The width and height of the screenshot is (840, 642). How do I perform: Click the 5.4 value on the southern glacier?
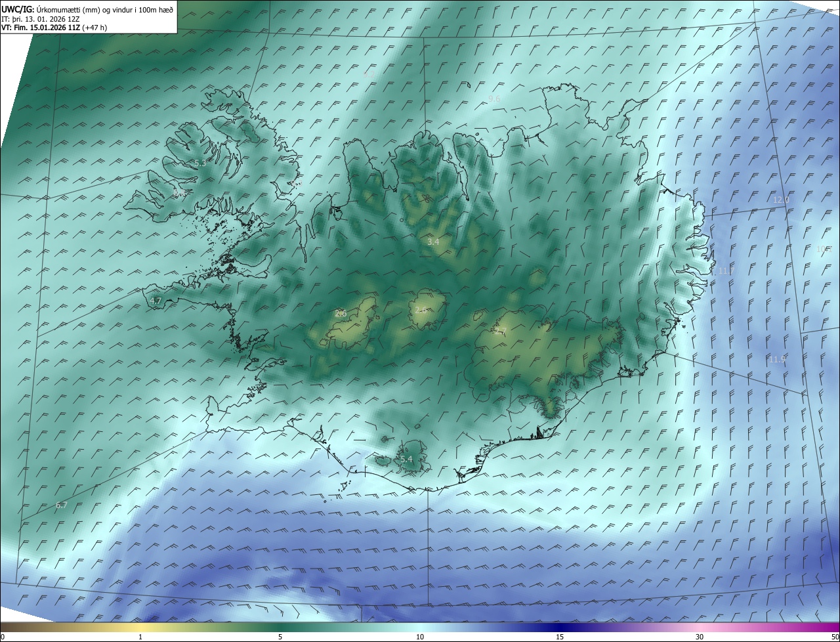coord(406,460)
